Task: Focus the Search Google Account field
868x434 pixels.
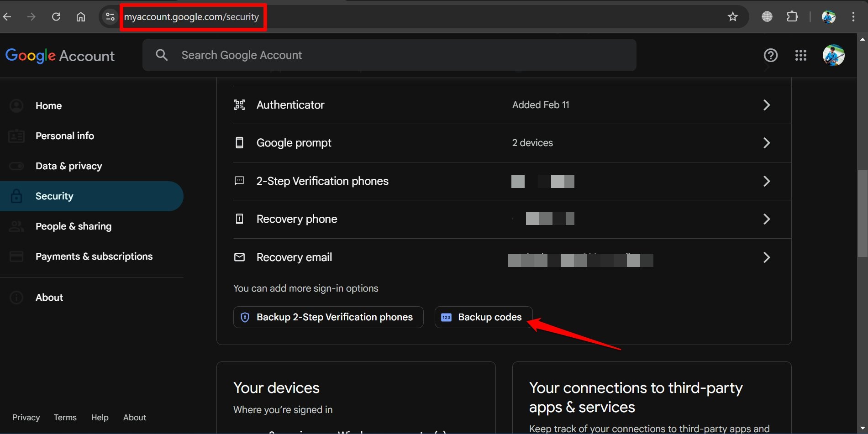Action: pos(389,55)
